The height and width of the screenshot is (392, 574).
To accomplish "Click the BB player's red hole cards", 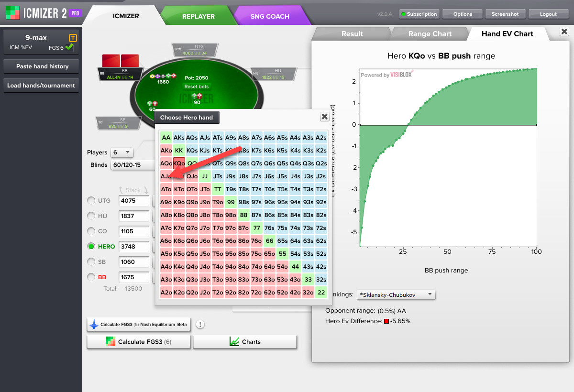I will pyautogui.click(x=121, y=61).
